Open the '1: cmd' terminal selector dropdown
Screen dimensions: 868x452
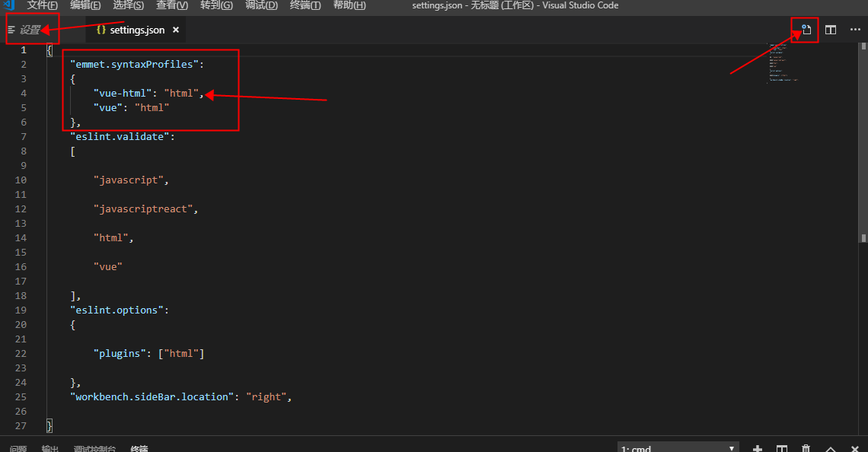tap(678, 448)
